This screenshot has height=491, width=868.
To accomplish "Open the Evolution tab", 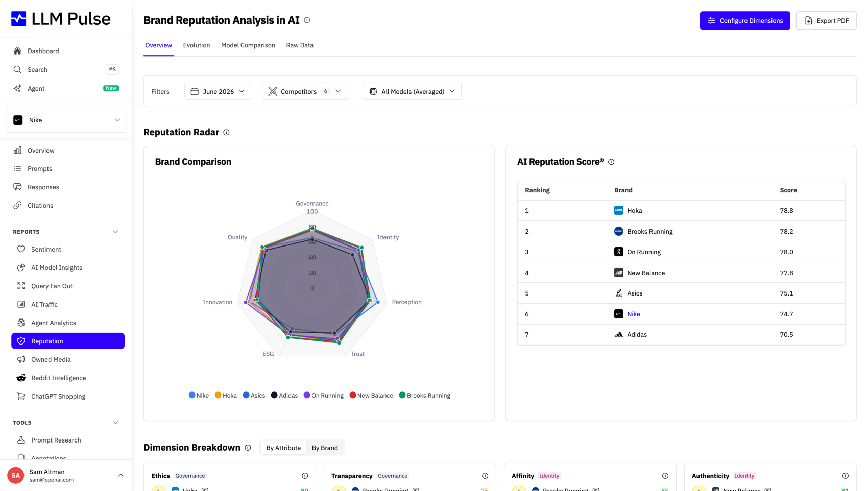I will tap(197, 45).
